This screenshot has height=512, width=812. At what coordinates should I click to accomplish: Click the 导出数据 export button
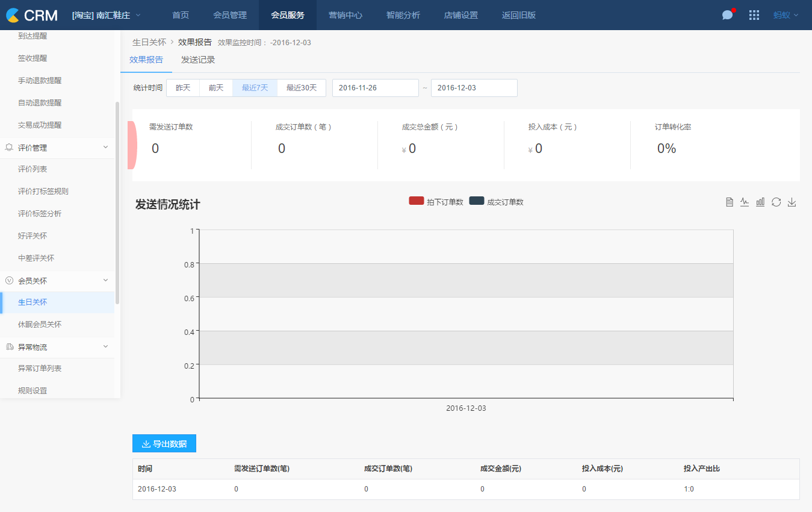point(164,444)
